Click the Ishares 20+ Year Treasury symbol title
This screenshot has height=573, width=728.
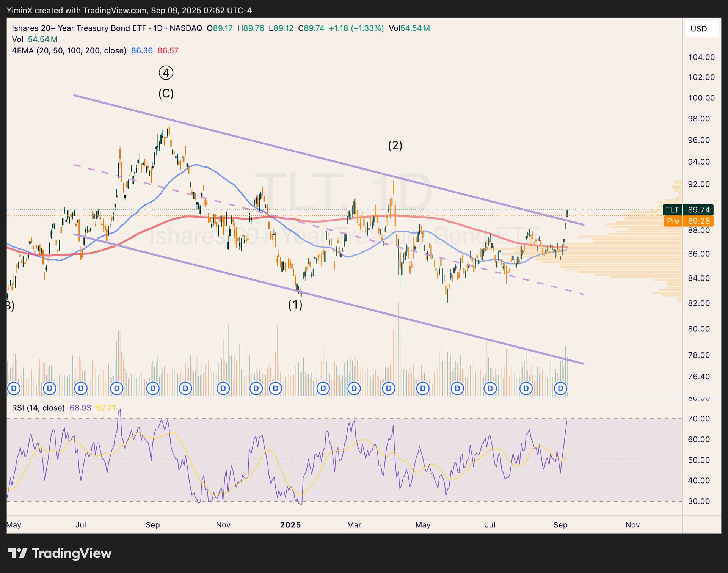tap(79, 28)
